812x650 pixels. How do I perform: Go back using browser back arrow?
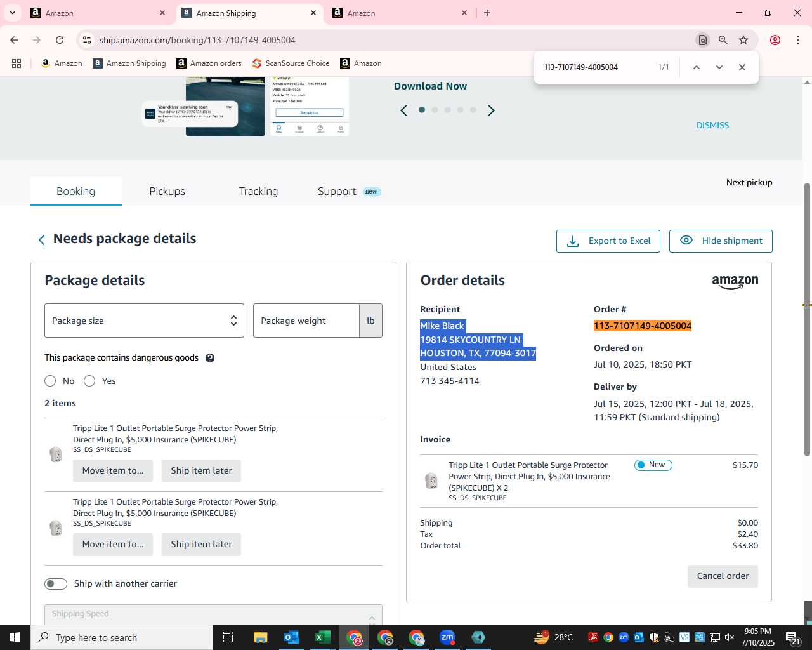tap(14, 40)
